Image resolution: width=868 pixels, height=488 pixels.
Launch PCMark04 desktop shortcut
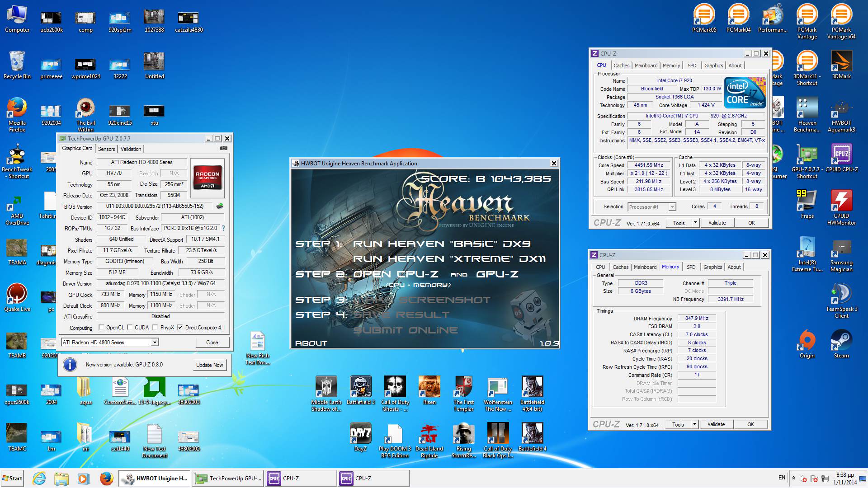click(738, 19)
